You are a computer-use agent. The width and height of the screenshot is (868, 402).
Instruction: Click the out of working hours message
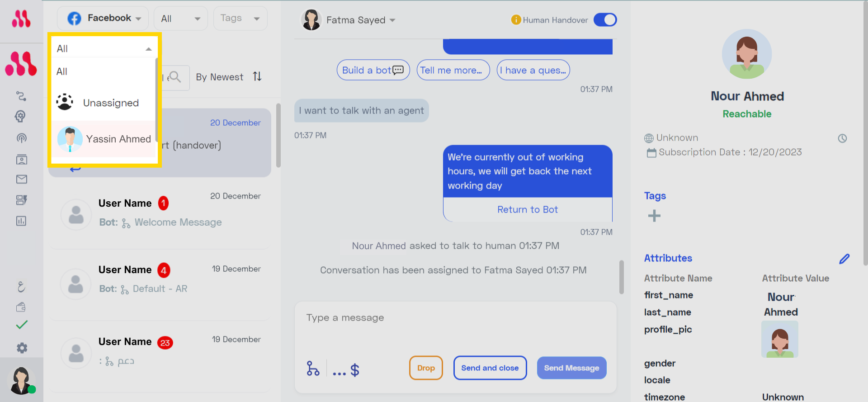[528, 171]
